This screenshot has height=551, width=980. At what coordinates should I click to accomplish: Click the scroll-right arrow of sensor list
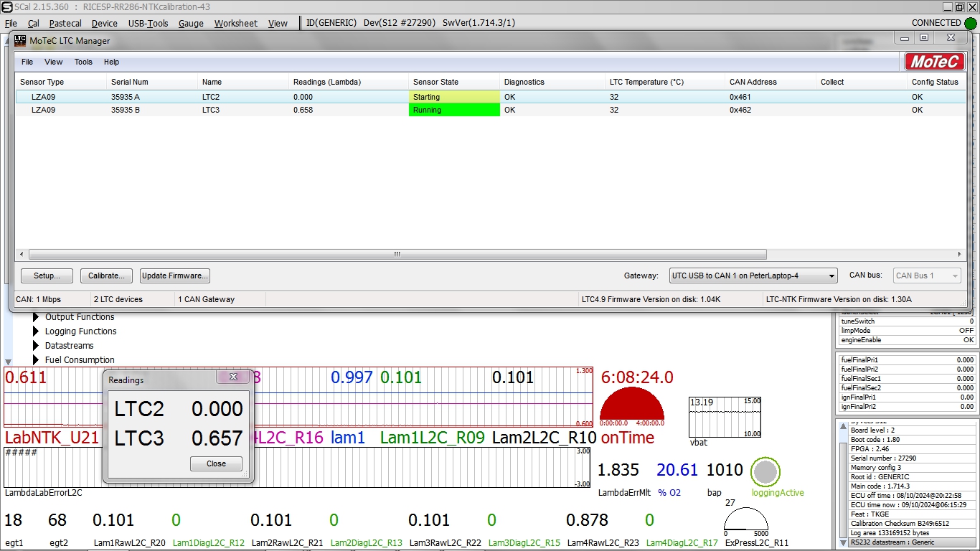click(x=960, y=254)
